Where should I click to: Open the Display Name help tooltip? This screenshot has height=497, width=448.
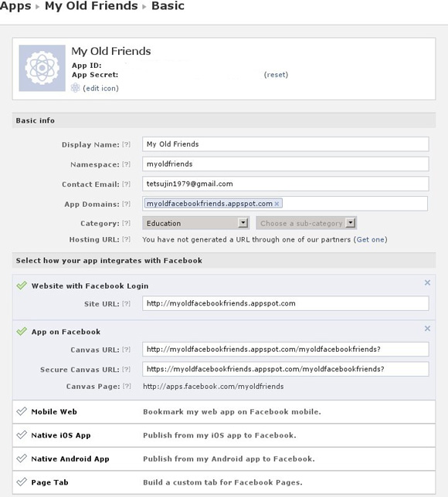point(126,144)
